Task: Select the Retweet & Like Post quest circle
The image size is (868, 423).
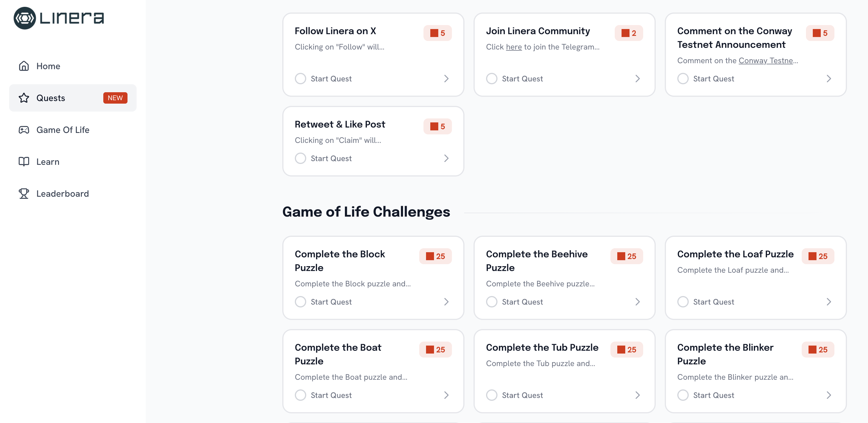Action: pos(300,159)
